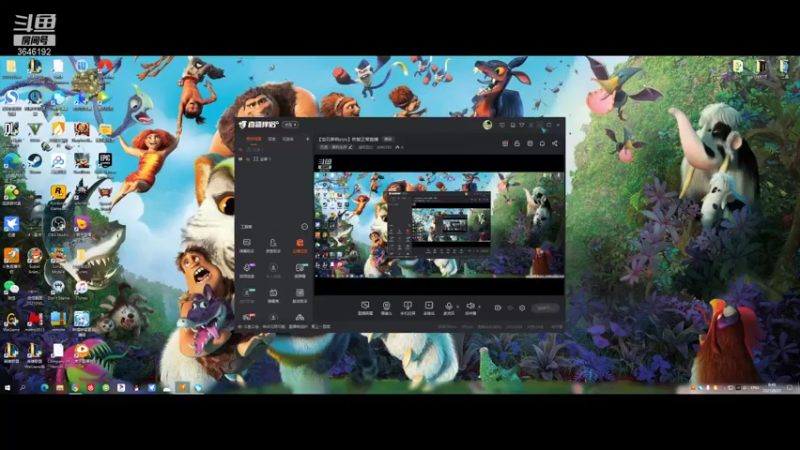
Task: Switch to the second scene tab
Action: 272,139
